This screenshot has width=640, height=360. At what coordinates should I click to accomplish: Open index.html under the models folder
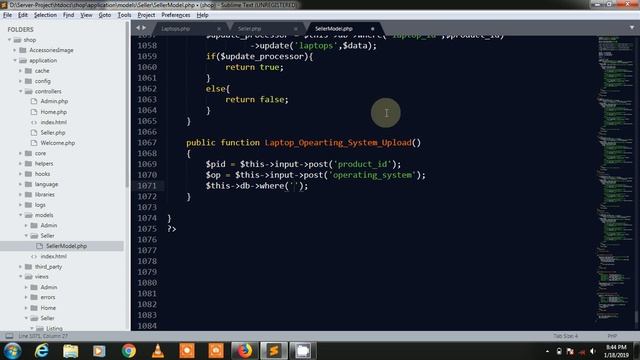pyautogui.click(x=53, y=256)
